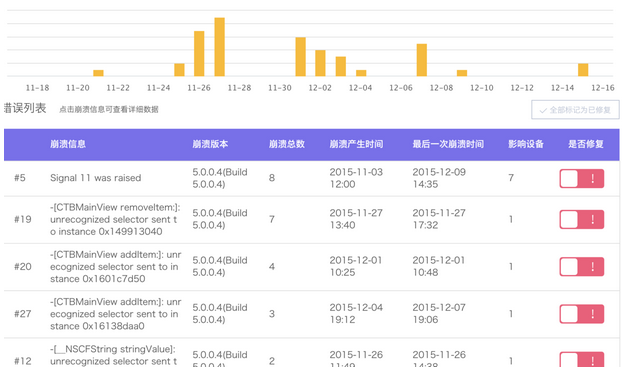Click the 12-16 axis date label

603,88
